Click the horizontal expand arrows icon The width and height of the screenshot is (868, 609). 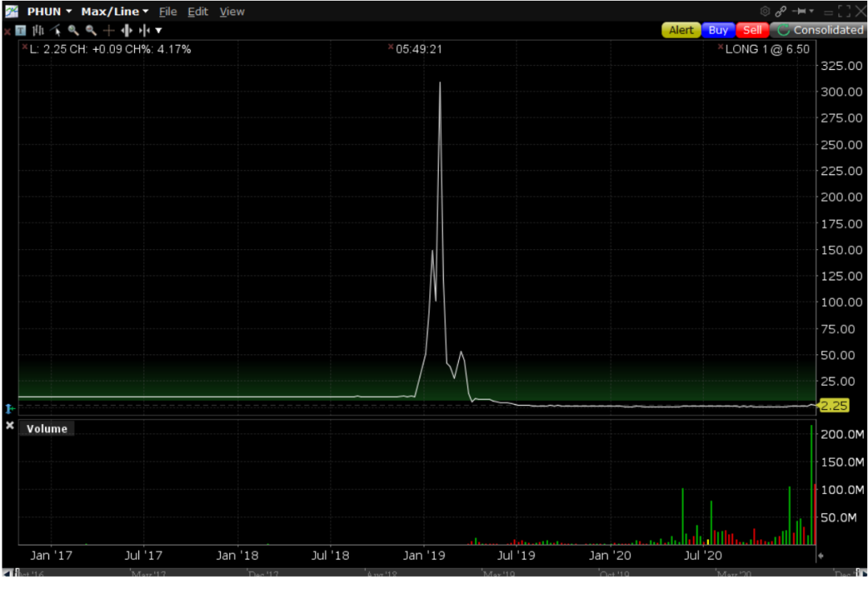(126, 31)
